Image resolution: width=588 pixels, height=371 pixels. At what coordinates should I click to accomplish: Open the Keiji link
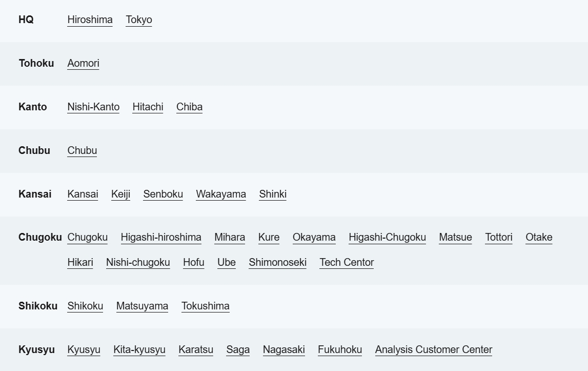point(120,194)
